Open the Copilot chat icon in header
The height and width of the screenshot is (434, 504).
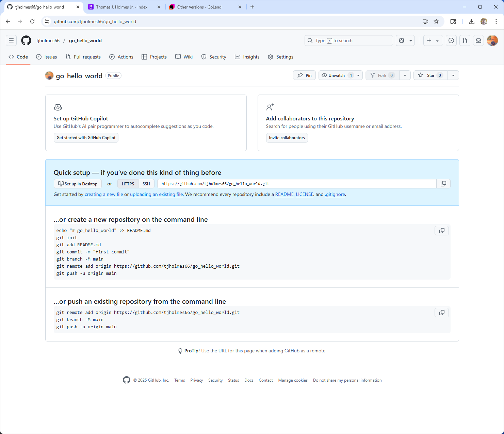tap(402, 40)
